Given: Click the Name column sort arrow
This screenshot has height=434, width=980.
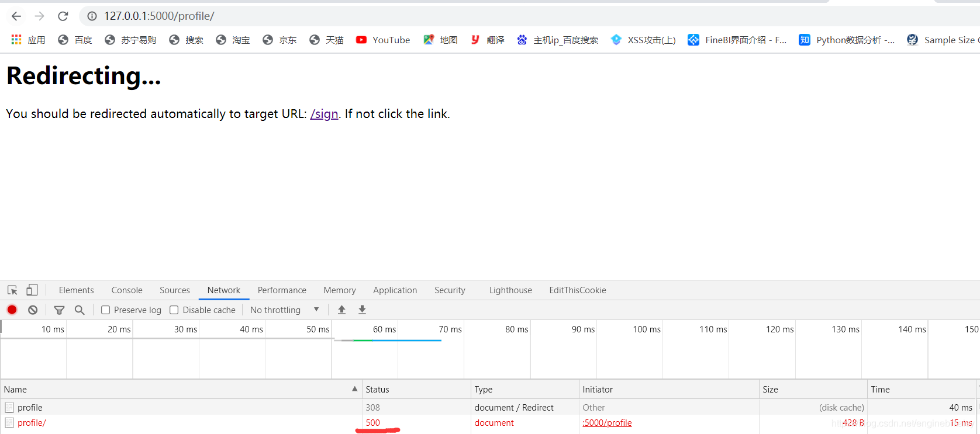Looking at the screenshot, I should 355,389.
